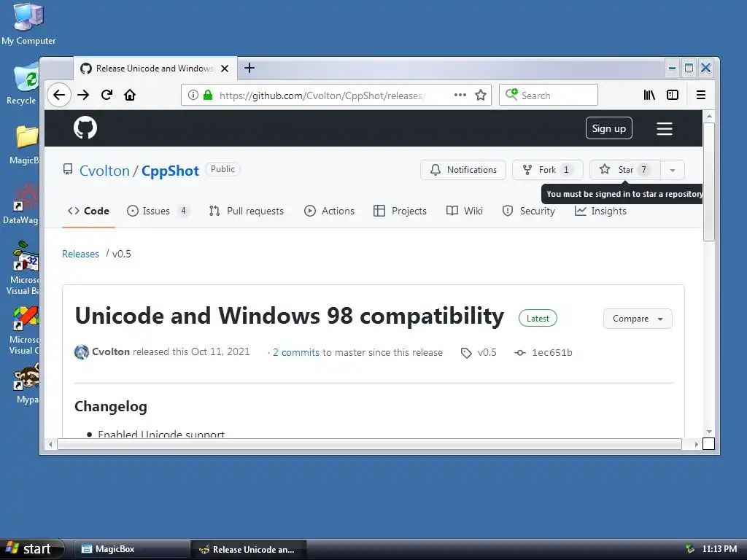Open the Library icon in toolbar
This screenshot has height=560, width=747.
(x=649, y=95)
